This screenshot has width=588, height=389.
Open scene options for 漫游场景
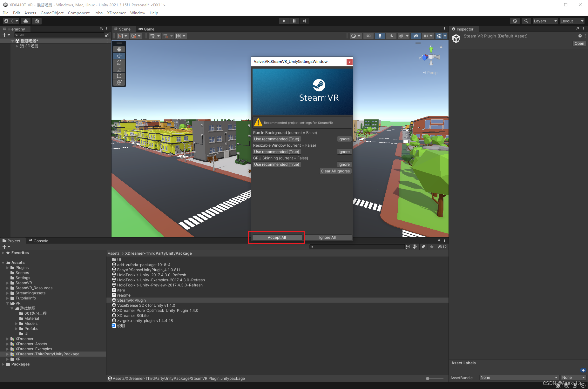[107, 41]
